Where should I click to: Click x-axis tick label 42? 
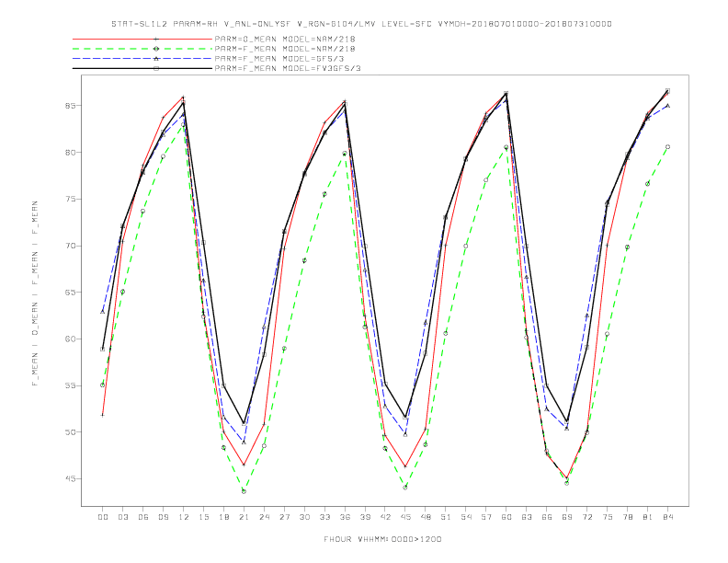(385, 517)
